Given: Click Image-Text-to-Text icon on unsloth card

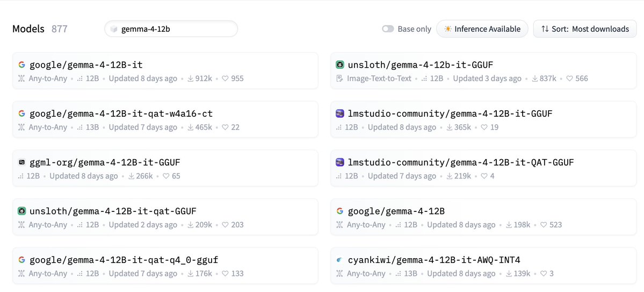Looking at the screenshot, I should 339,78.
